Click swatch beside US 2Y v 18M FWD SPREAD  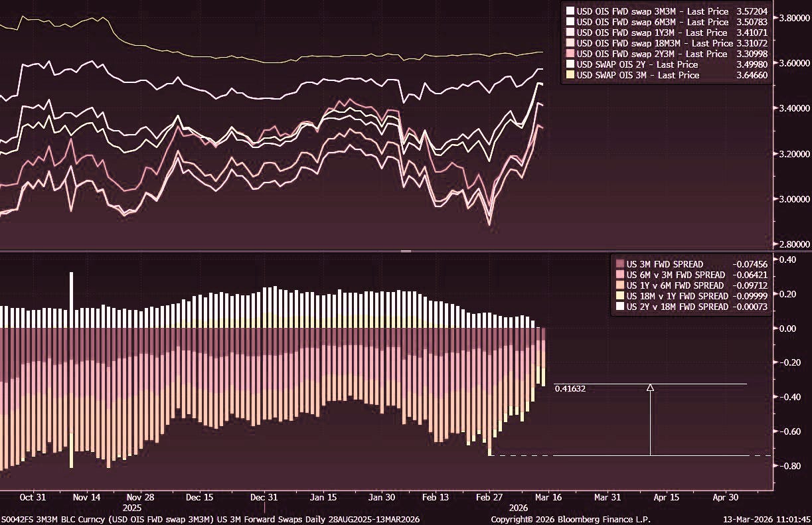[620, 306]
